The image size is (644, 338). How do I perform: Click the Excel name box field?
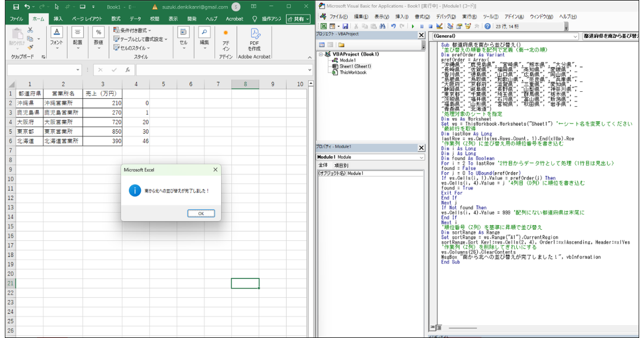(x=40, y=70)
